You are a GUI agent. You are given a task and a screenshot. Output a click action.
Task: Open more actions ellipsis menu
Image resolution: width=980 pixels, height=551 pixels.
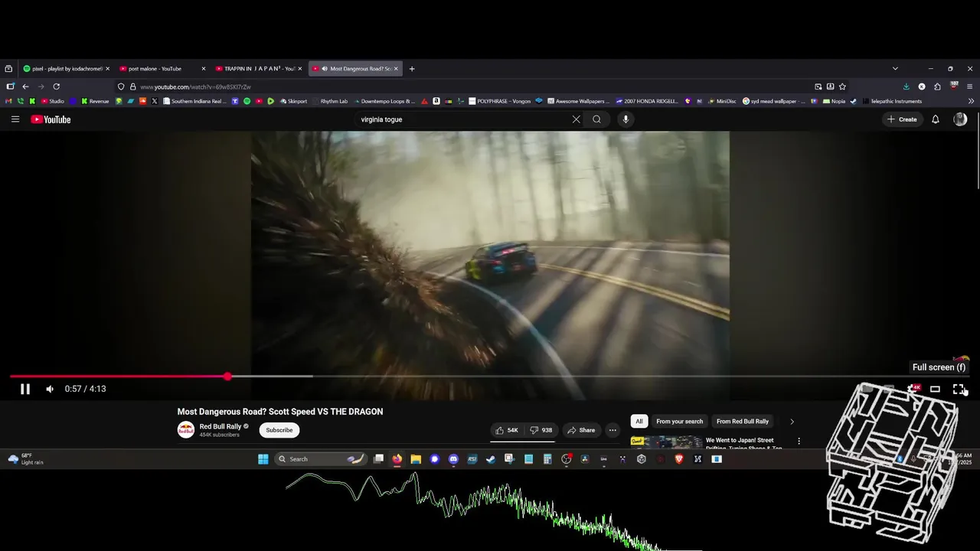[x=612, y=430]
